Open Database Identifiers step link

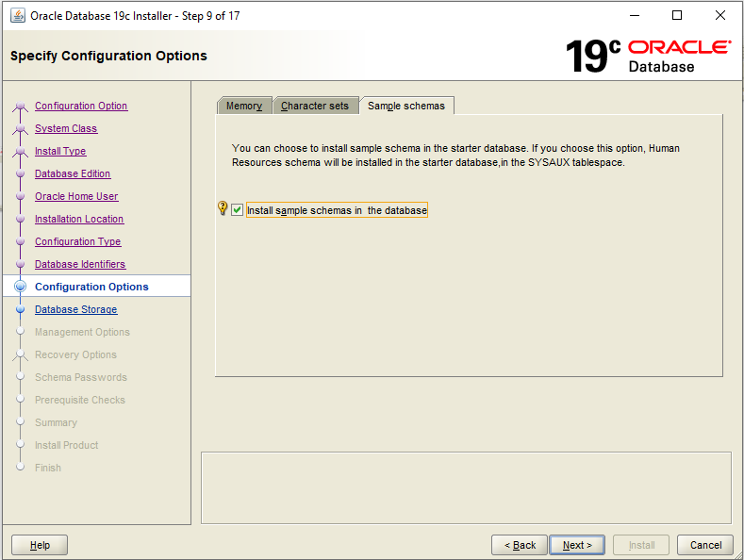click(x=80, y=264)
